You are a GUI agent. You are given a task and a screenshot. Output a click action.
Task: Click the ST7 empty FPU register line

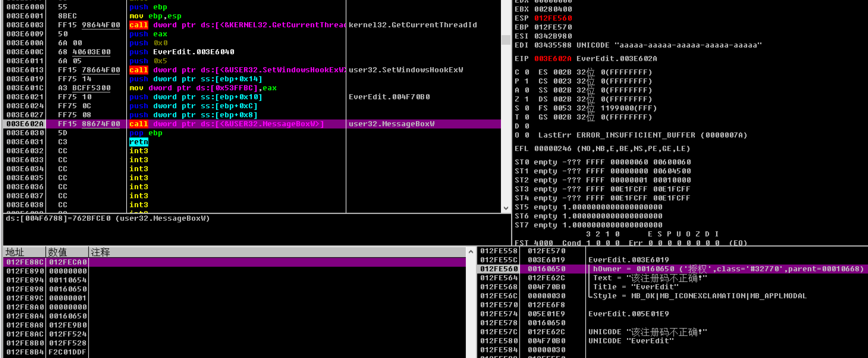pyautogui.click(x=589, y=225)
